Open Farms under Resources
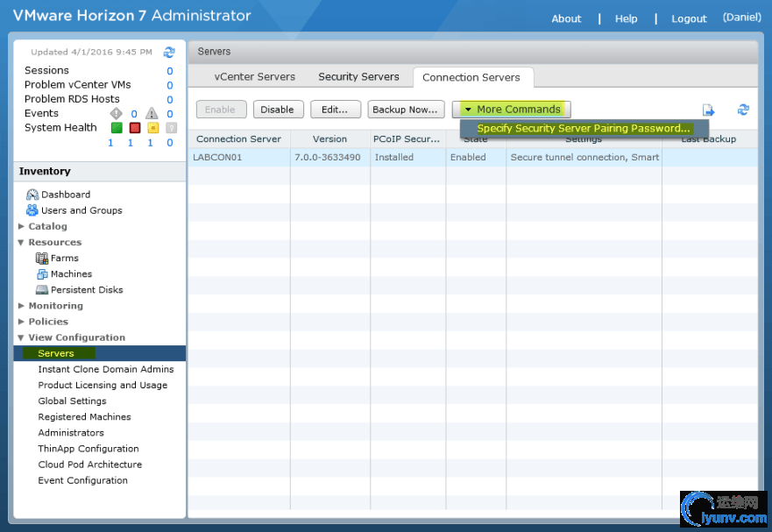Screen dimensions: 772x532 (65, 259)
